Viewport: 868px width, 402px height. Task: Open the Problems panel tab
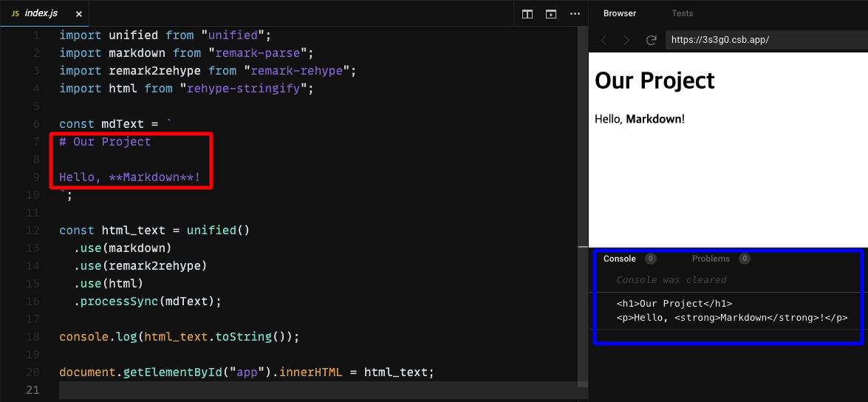(x=711, y=259)
